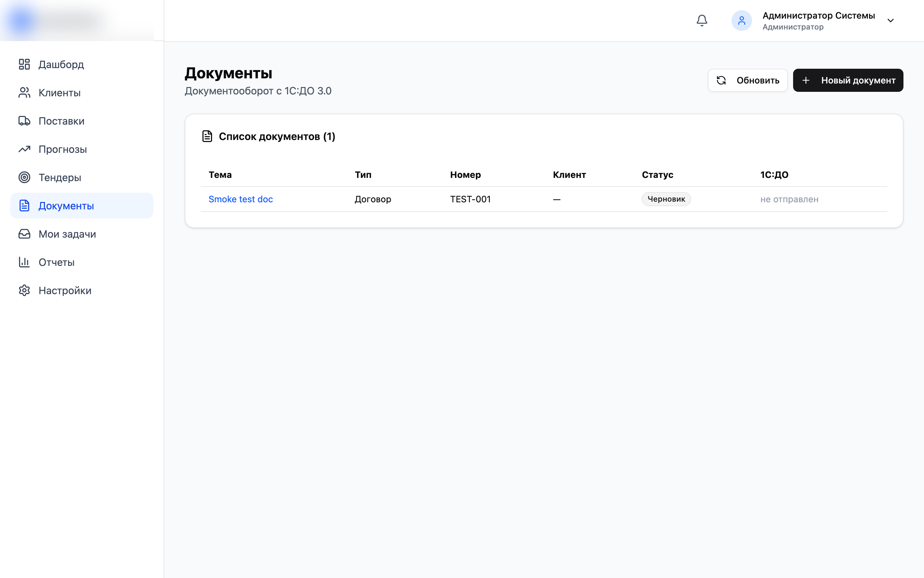This screenshot has height=578, width=924.
Task: Go to Дашборд section
Action: coord(82,64)
